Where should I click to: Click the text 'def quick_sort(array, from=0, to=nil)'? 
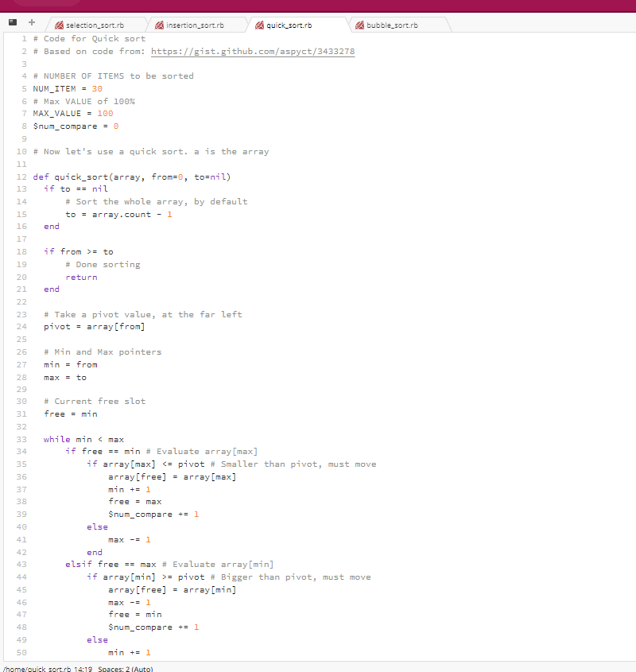(132, 177)
